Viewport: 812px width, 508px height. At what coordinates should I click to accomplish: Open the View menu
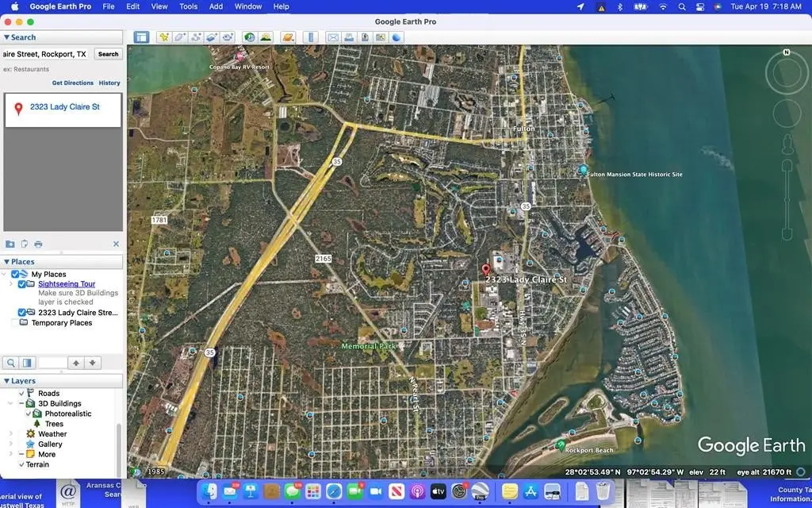click(x=159, y=6)
